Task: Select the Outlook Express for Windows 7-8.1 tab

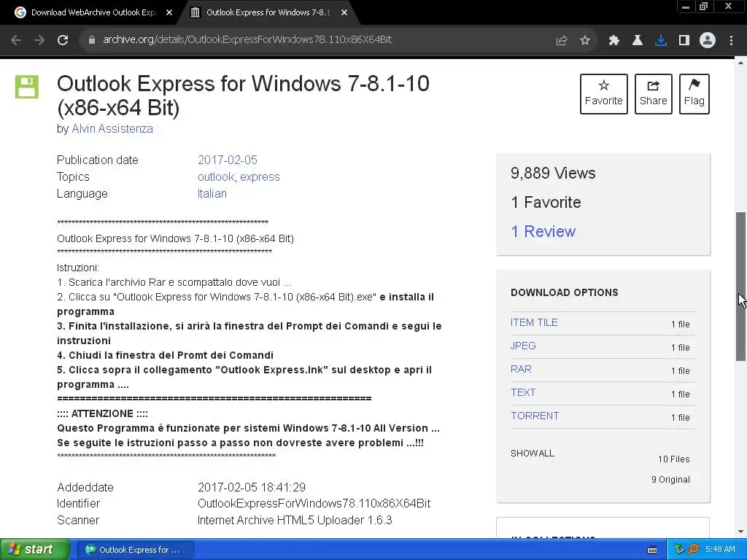Action: click(267, 13)
